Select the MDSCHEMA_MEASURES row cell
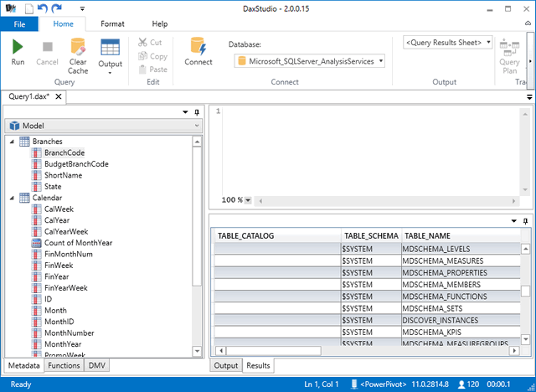This screenshot has height=392, width=536. (x=461, y=261)
